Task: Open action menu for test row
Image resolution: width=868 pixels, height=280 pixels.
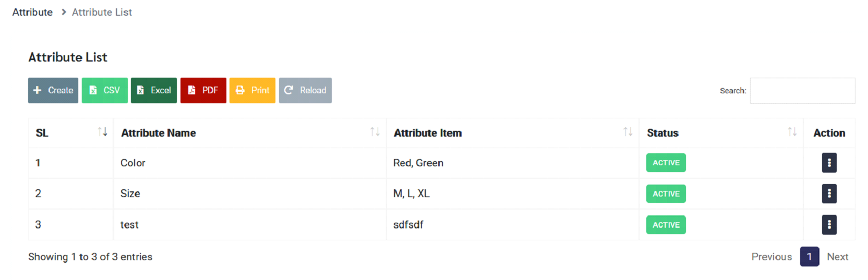Action: [x=829, y=225]
